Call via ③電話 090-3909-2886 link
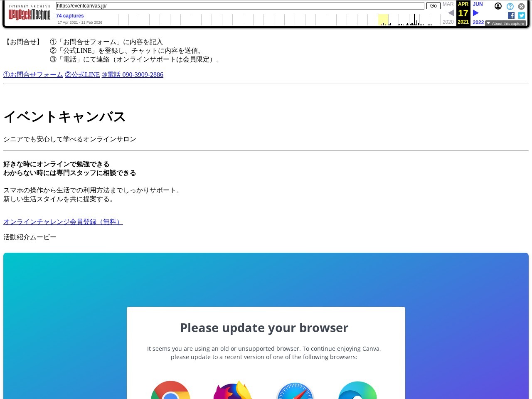532x399 pixels. (x=133, y=75)
